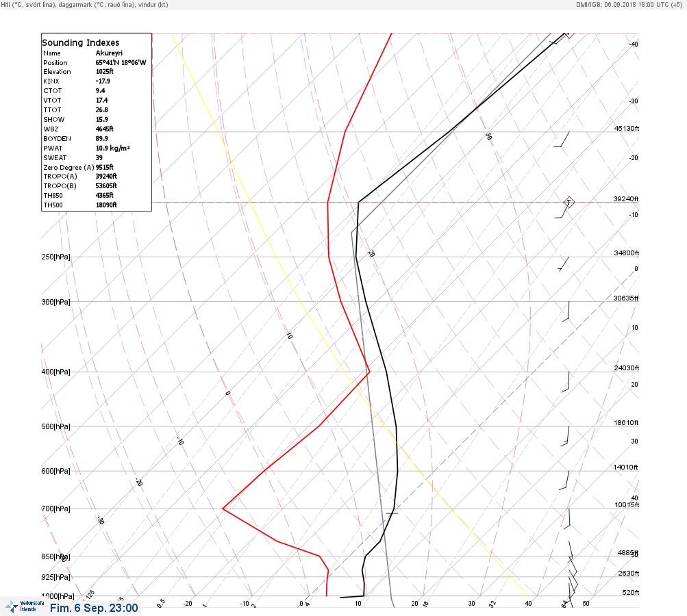The image size is (687, 616).
Task: Click the 700[hPa] pressure label
Action: coord(55,509)
